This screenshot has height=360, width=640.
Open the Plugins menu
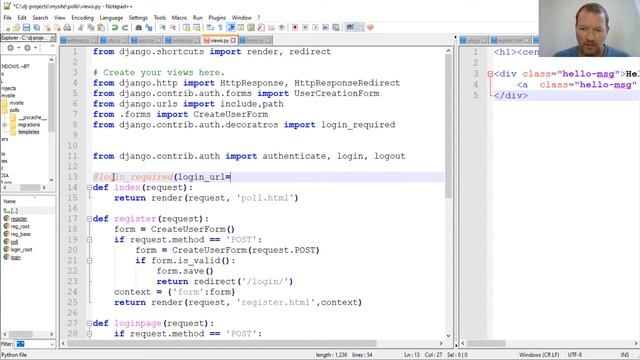(217, 18)
